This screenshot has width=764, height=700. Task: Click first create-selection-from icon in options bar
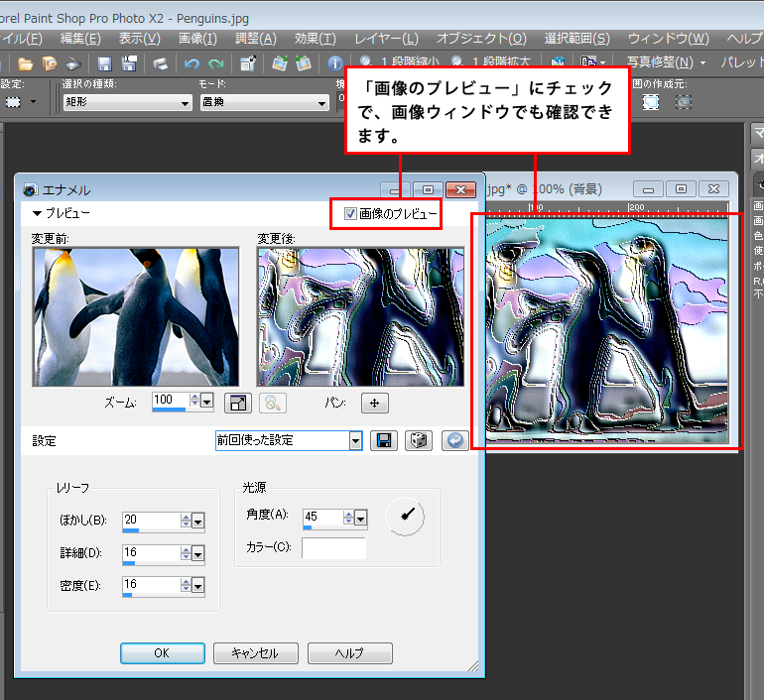pos(651,102)
